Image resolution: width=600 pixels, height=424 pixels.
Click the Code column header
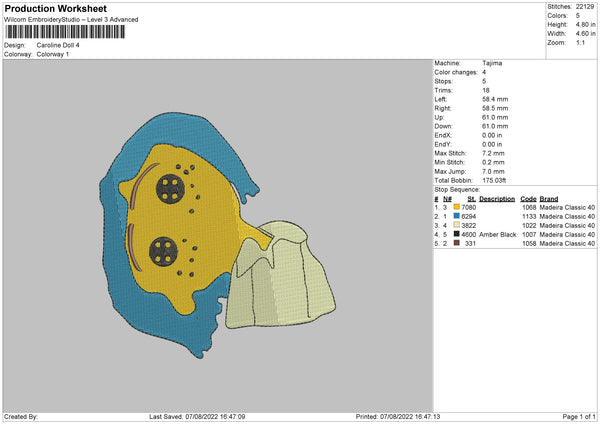(528, 199)
